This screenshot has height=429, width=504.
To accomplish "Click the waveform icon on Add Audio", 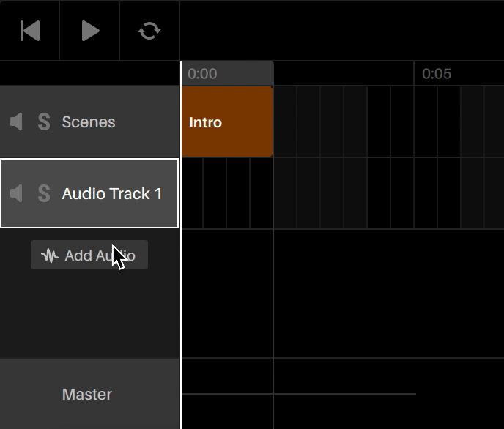I will coord(50,255).
